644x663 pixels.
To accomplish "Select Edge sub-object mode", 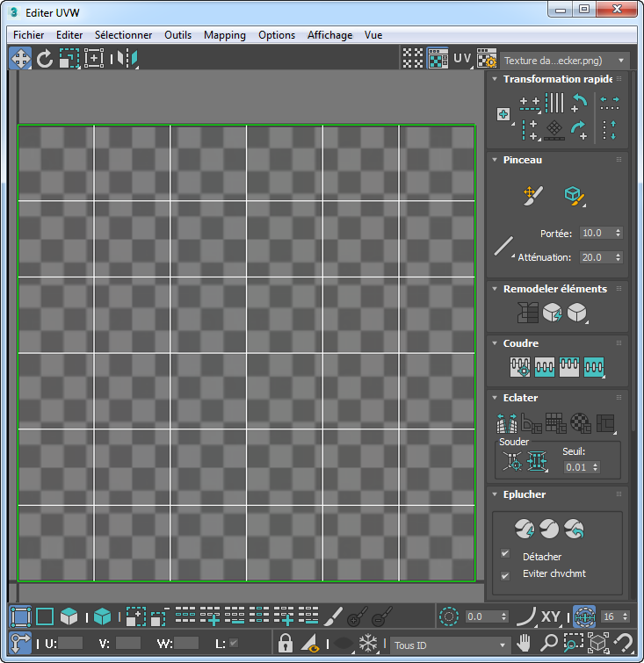I will tap(45, 617).
